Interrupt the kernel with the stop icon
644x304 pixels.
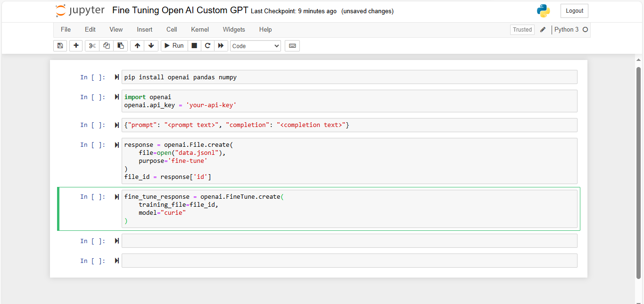[x=194, y=45]
